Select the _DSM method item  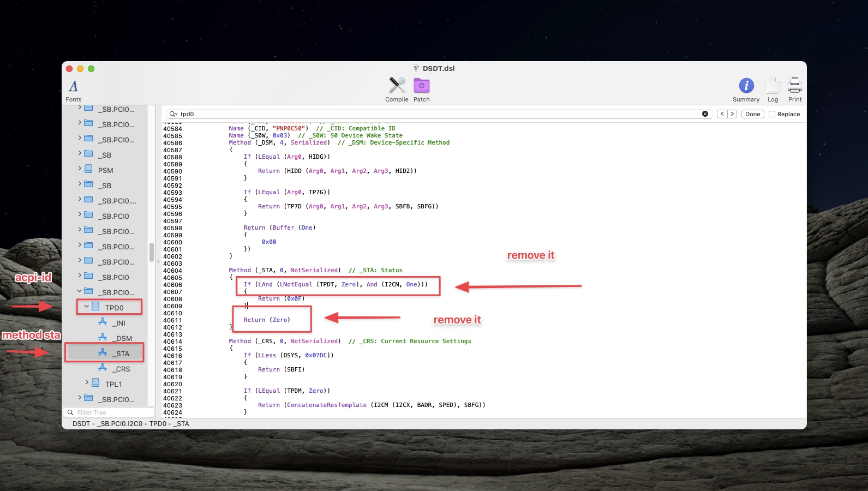tap(123, 338)
